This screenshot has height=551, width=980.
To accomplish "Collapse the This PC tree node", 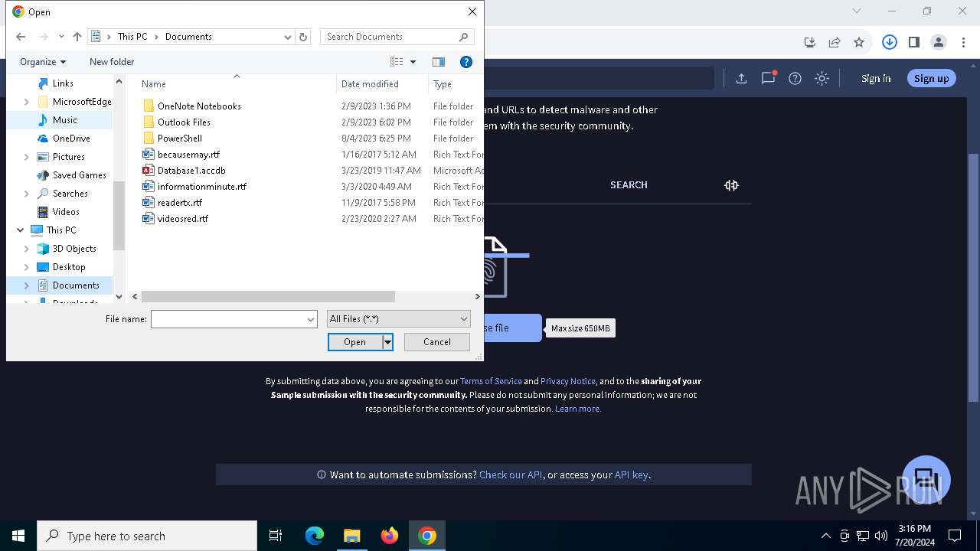I will pos(21,230).
